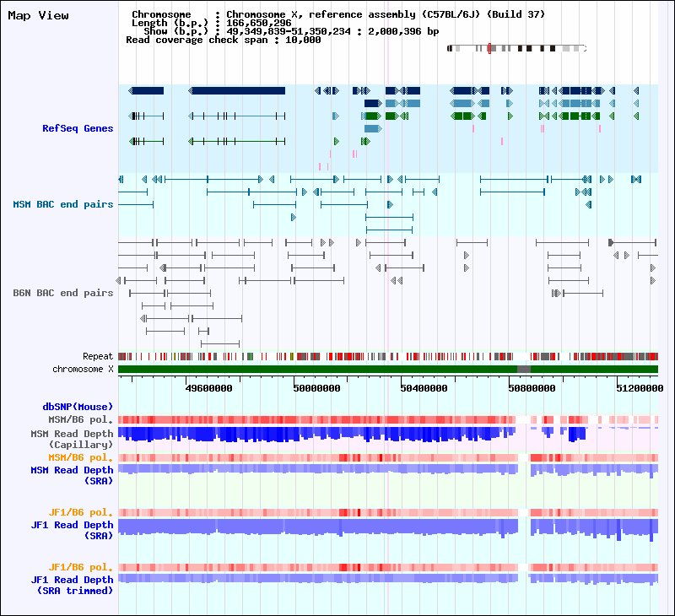
Task: Select the MSM Read Depth (Capillary) label
Action: point(72,439)
